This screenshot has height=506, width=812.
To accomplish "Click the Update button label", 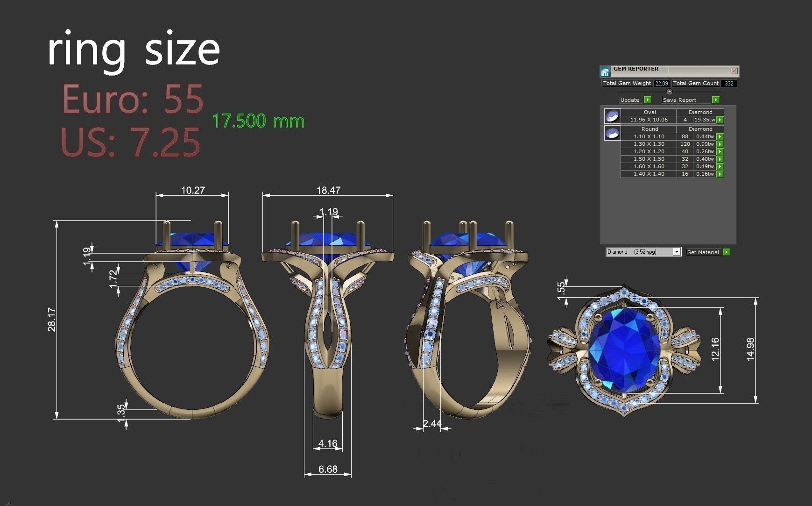I will (x=630, y=100).
